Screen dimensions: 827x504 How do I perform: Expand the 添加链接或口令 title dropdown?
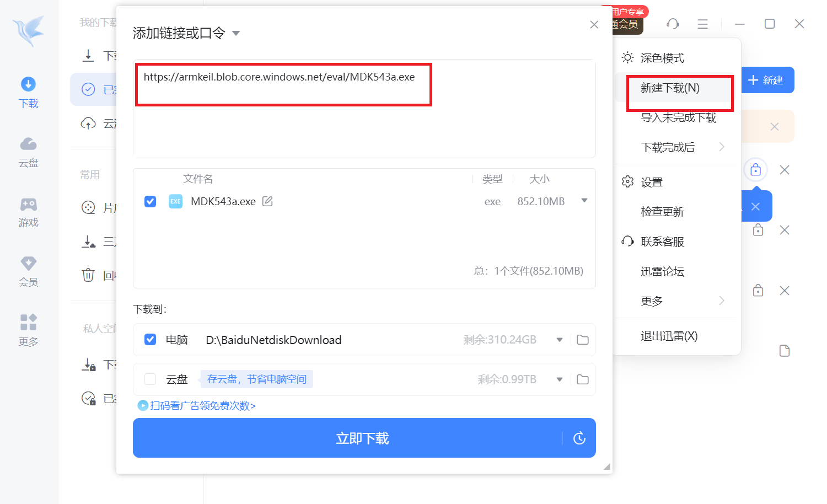(236, 33)
